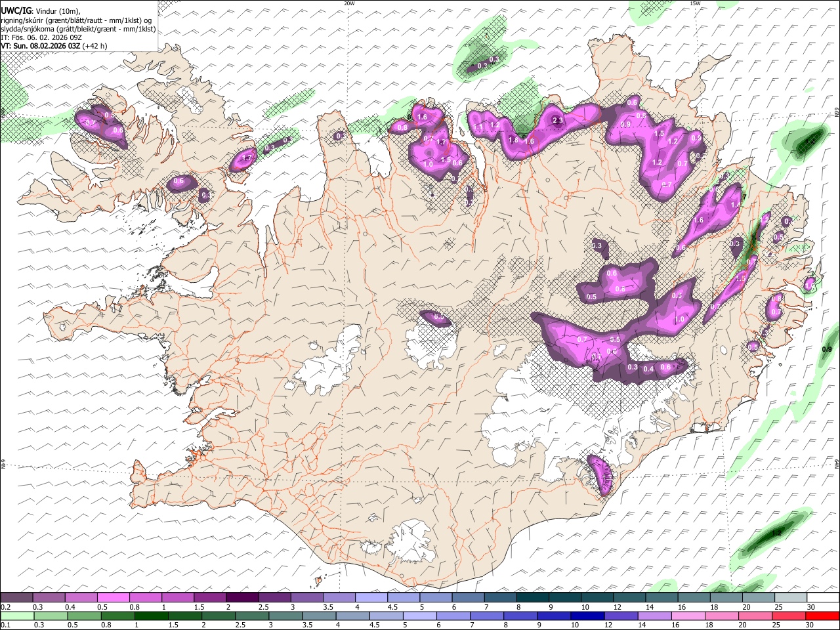Click the '14' label under the lower legend row
Viewport: 840px width, 630px height.
(x=642, y=625)
